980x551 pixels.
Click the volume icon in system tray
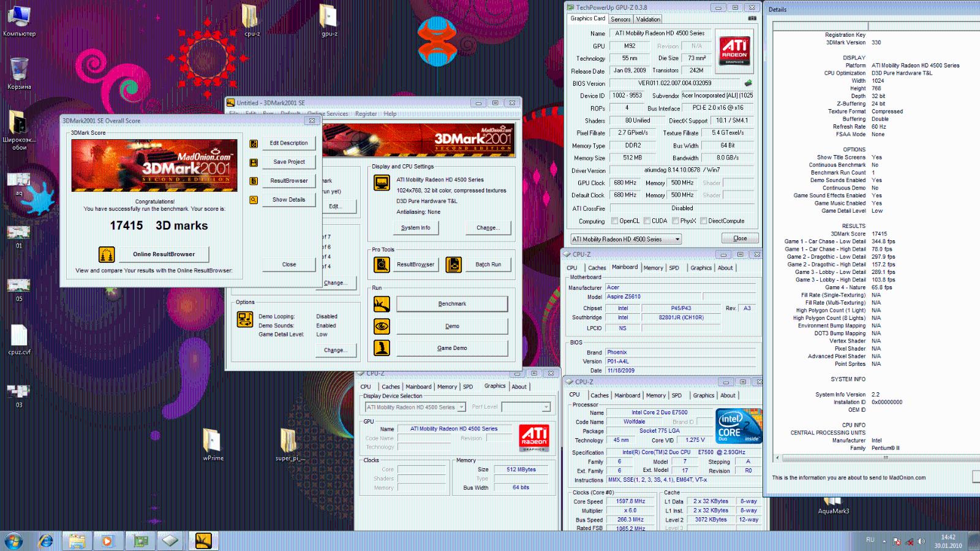(921, 541)
